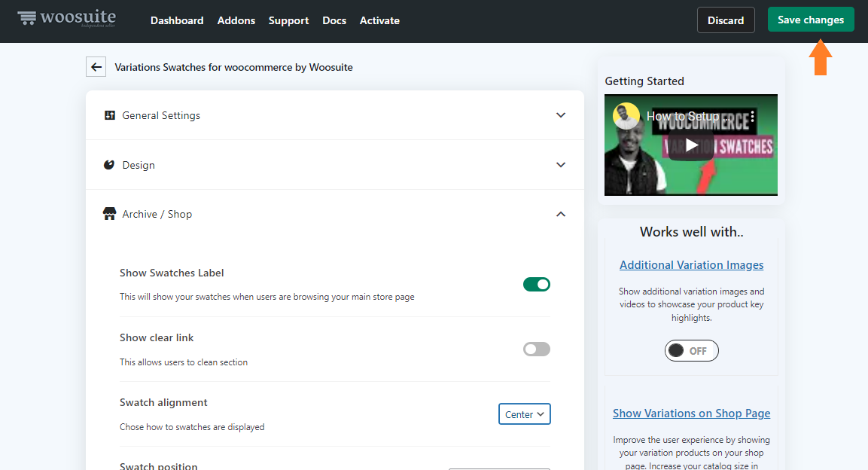
Task: Collapse the Archive / Shop section chevron
Action: point(561,214)
